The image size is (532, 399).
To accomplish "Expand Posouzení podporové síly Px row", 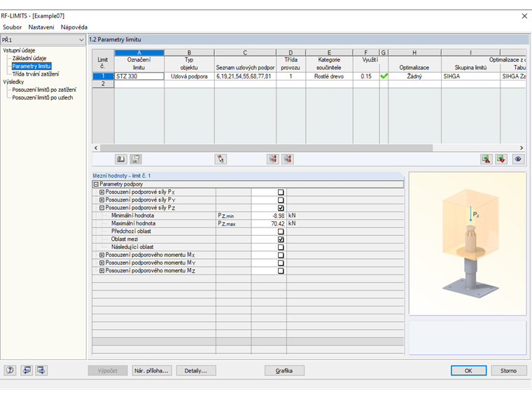I will (x=101, y=192).
